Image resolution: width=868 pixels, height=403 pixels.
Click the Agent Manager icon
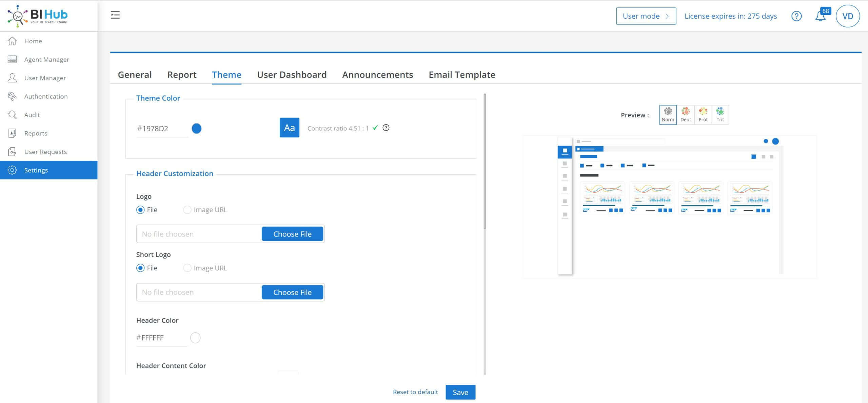pyautogui.click(x=12, y=59)
